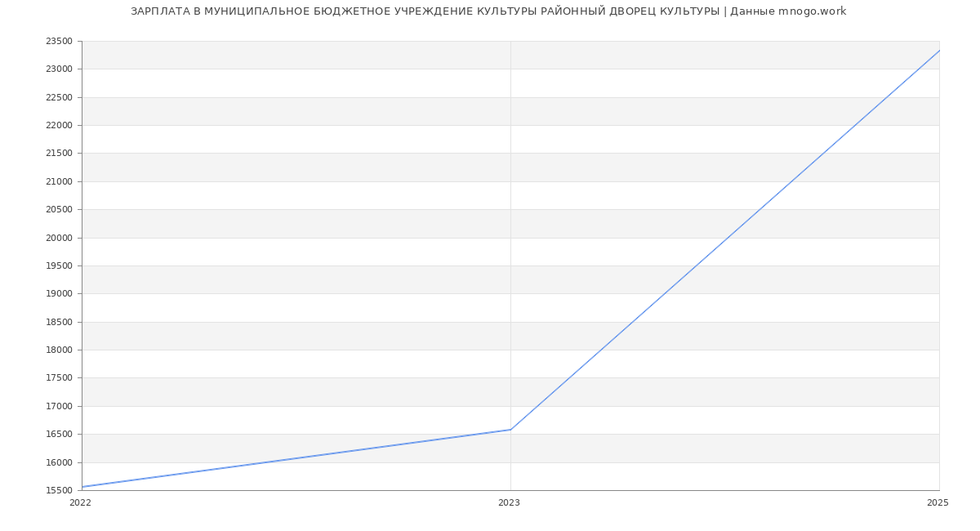The image size is (980, 531).
Task: Click the 15500 y-axis label
Action: point(60,490)
